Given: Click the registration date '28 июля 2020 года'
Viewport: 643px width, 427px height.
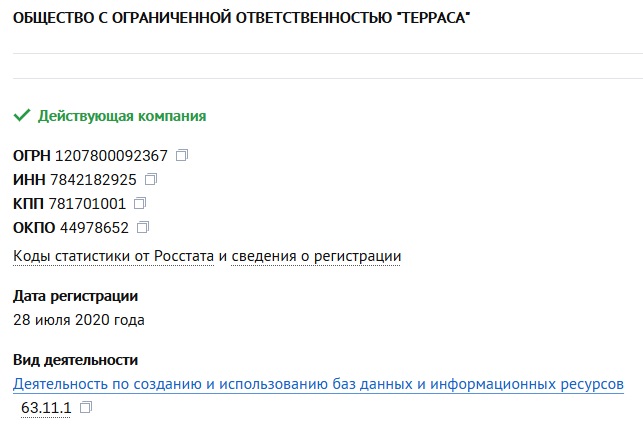Looking at the screenshot, I should tap(79, 320).
